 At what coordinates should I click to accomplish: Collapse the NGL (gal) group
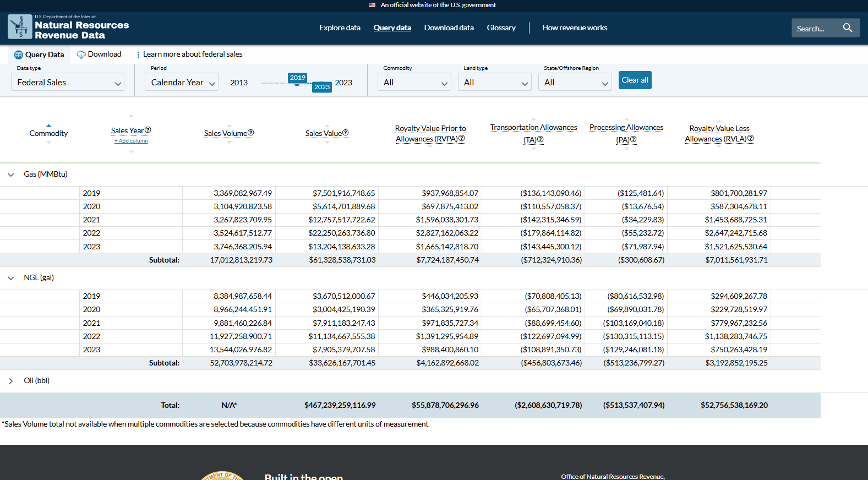click(x=11, y=278)
